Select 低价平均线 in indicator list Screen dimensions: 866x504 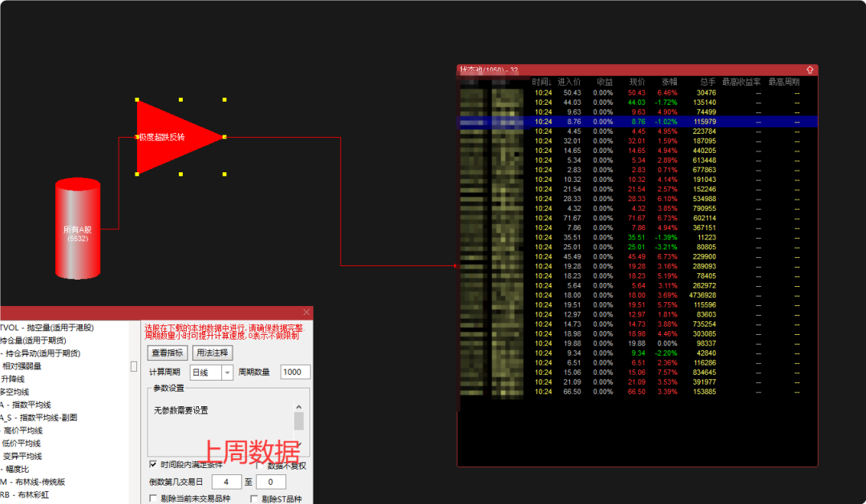pos(21,443)
